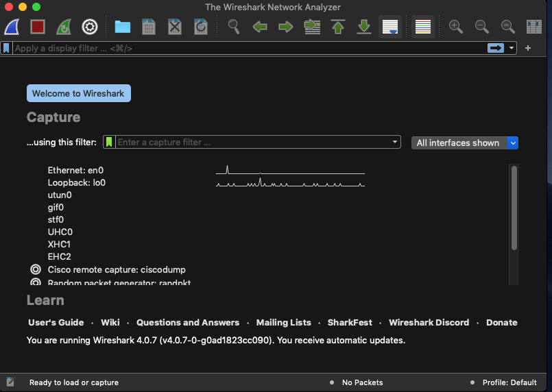Open All interfaces shown dropdown
Image resolution: width=552 pixels, height=392 pixels.
465,143
